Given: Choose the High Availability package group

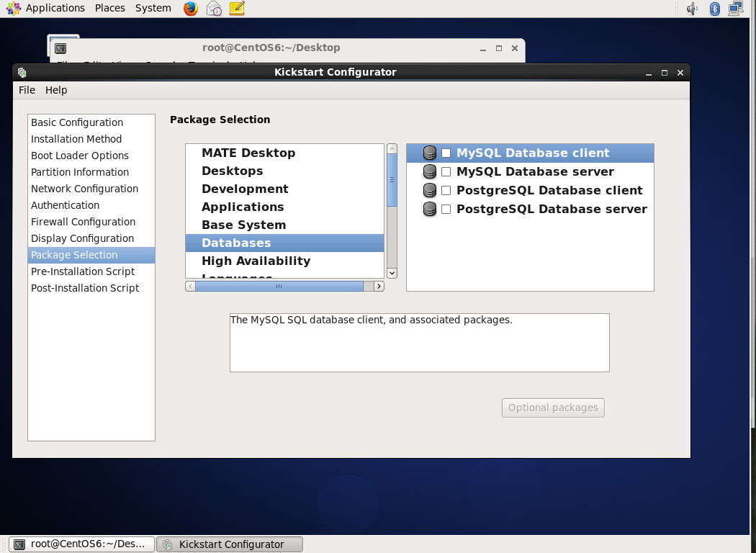Looking at the screenshot, I should tap(285, 261).
